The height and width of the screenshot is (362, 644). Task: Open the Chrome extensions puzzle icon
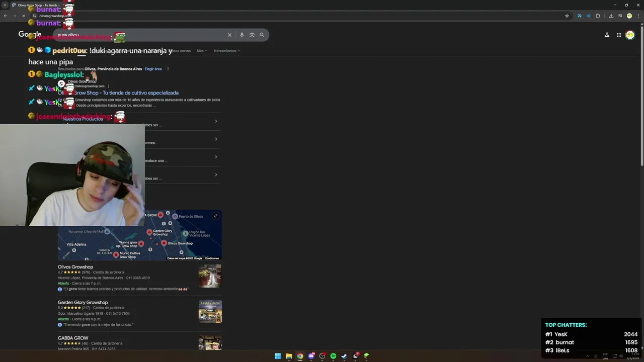598,16
